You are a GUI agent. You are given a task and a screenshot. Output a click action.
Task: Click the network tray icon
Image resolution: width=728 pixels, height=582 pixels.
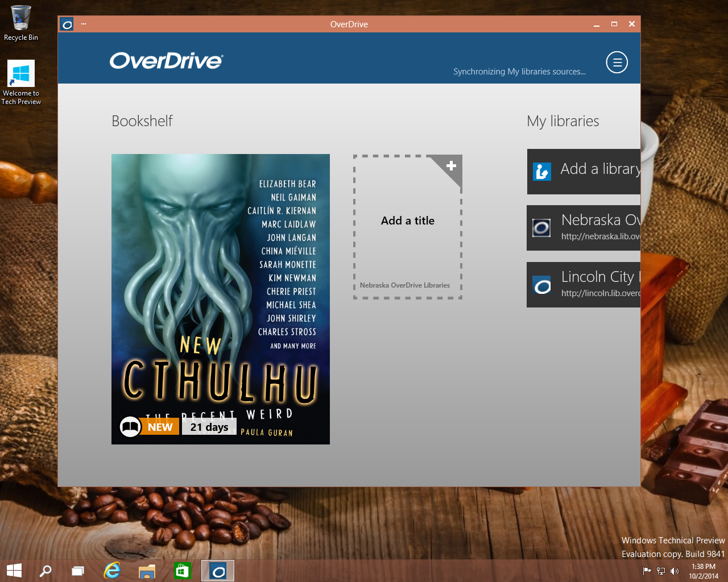pos(661,571)
